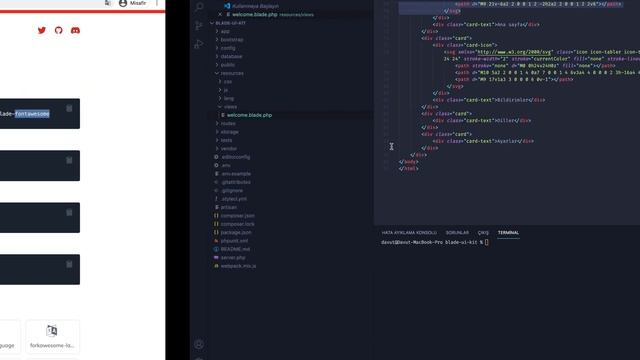Open welcome.blade.php in the file tree
The image size is (640, 360).
click(x=249, y=115)
